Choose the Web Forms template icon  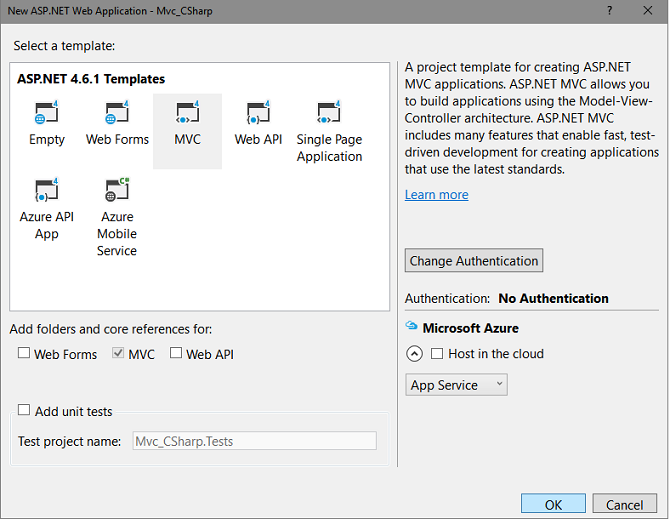pyautogui.click(x=117, y=112)
